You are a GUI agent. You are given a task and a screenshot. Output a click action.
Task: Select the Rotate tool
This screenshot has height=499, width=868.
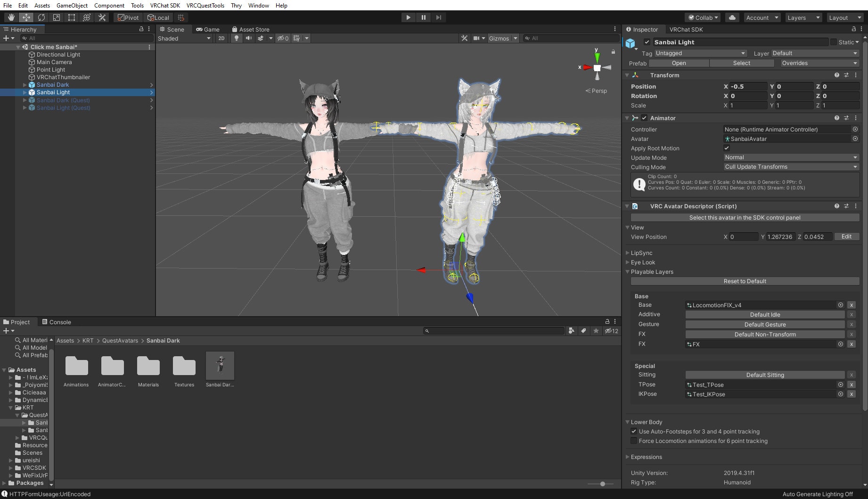pos(41,17)
